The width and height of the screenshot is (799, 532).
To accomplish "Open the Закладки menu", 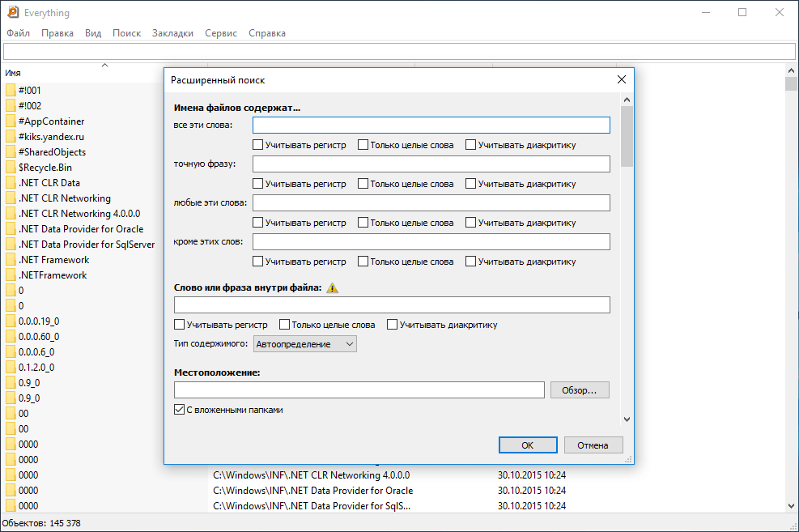I will (x=172, y=33).
